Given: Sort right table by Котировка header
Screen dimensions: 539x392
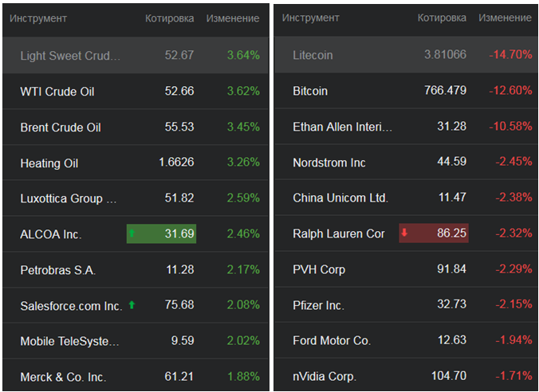Looking at the screenshot, I should [442, 18].
